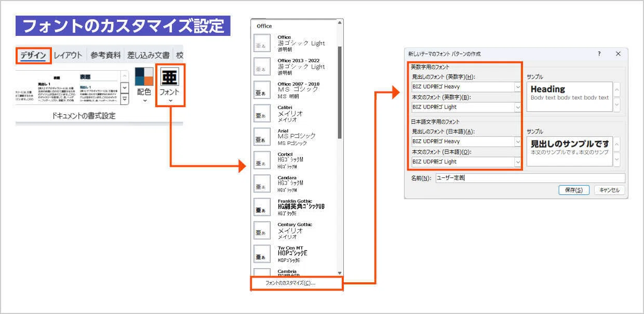Choose the Office 2007 - 2010 font icon

tap(262, 90)
